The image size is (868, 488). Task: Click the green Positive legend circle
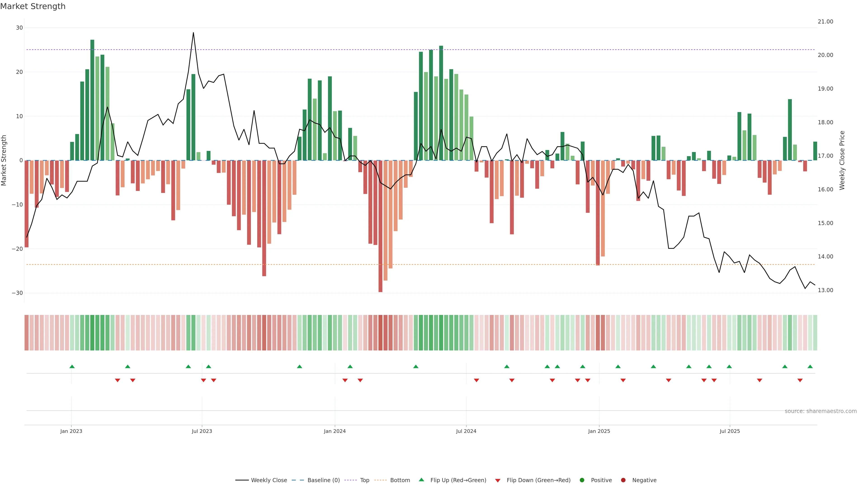pyautogui.click(x=582, y=480)
